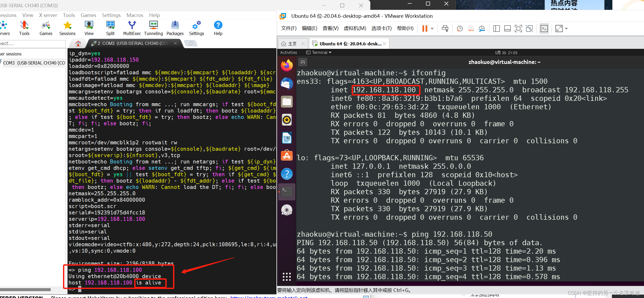
Task: Open the 虚拟机(M) menu in VMware
Action: pyautogui.click(x=355, y=28)
